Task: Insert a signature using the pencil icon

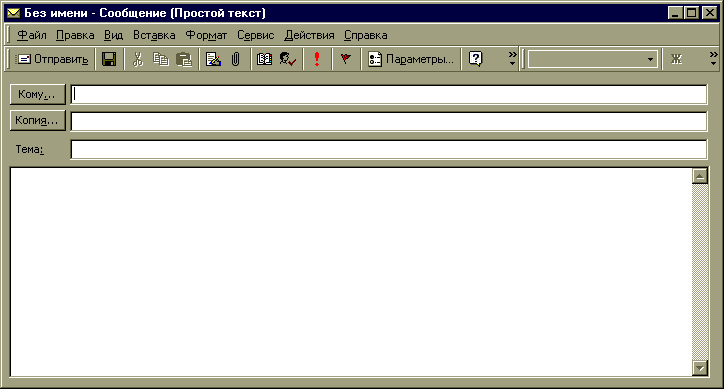Action: [x=213, y=59]
